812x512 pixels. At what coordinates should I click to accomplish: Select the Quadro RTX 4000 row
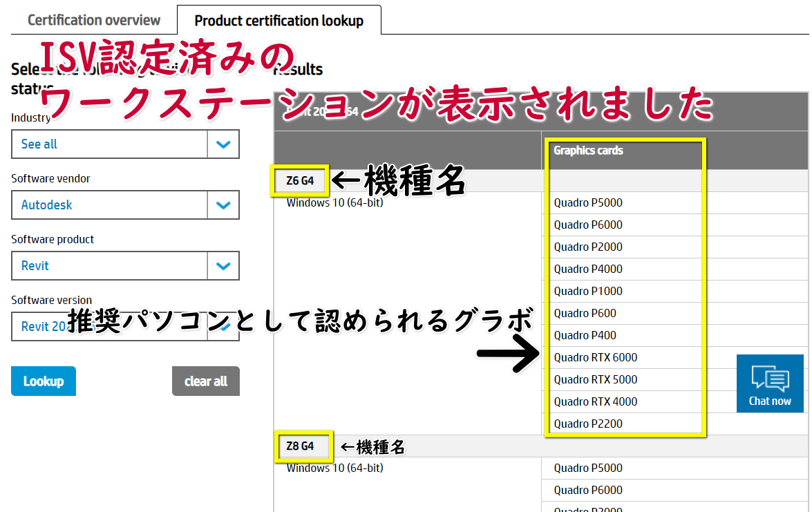[x=595, y=401]
